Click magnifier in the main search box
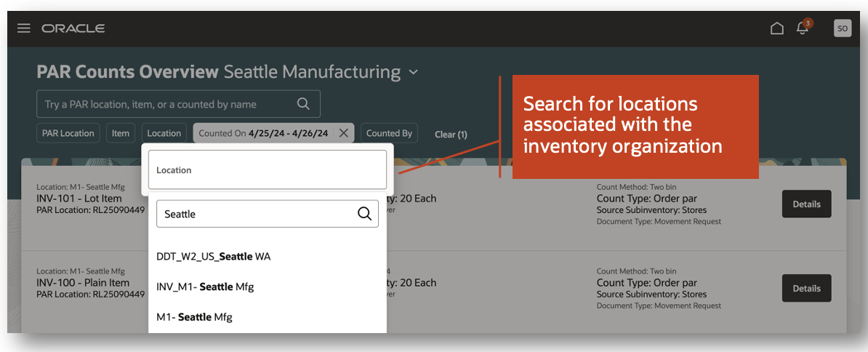 click(x=303, y=103)
